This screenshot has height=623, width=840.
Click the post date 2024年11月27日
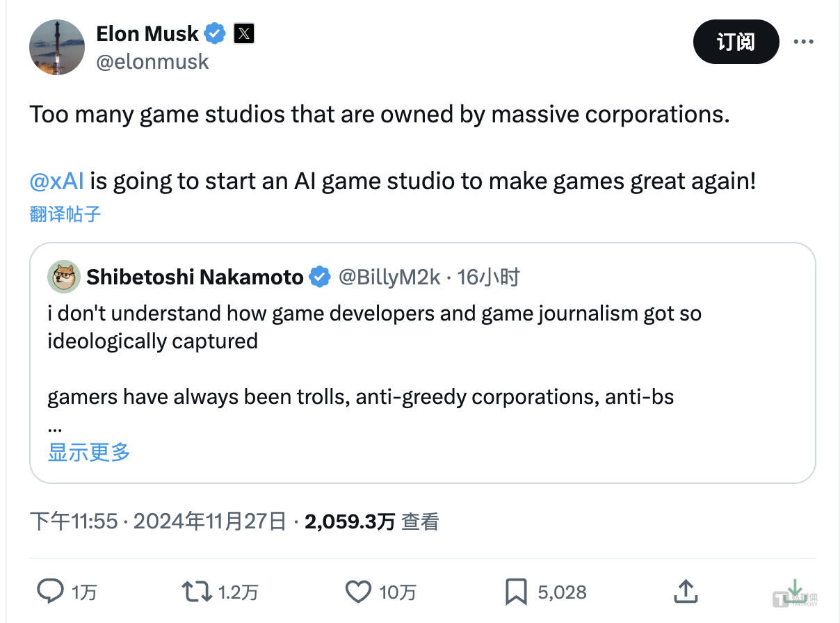pos(209,521)
